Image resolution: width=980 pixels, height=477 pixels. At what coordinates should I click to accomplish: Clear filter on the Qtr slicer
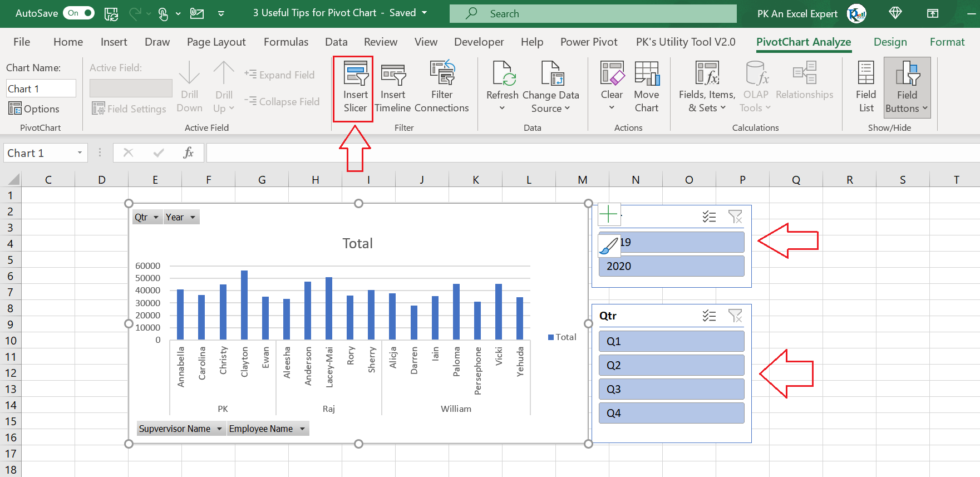735,316
